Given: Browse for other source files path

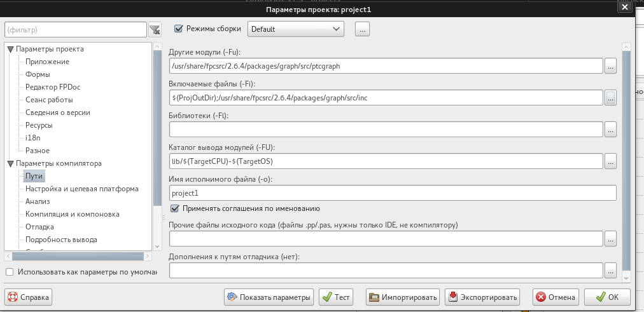Looking at the screenshot, I should (610, 238).
